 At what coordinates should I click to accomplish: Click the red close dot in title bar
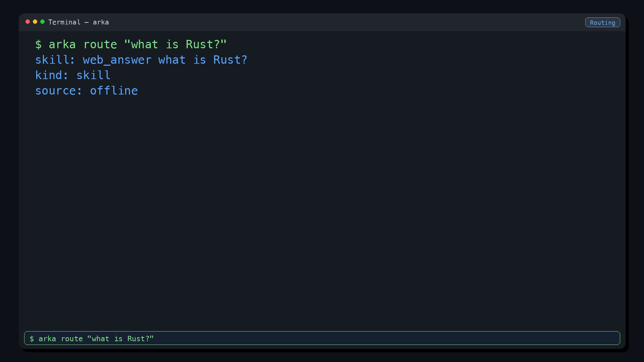tap(28, 22)
